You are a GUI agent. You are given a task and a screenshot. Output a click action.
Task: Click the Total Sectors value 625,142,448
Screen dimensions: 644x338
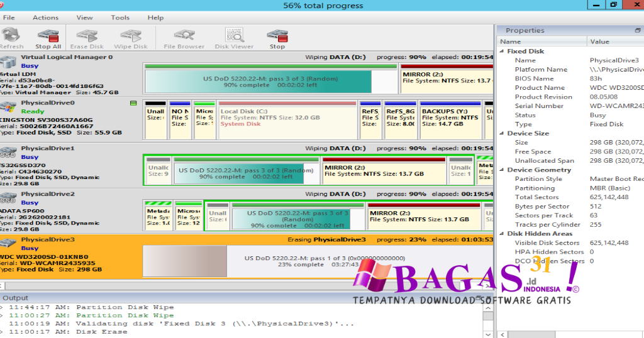(x=609, y=197)
